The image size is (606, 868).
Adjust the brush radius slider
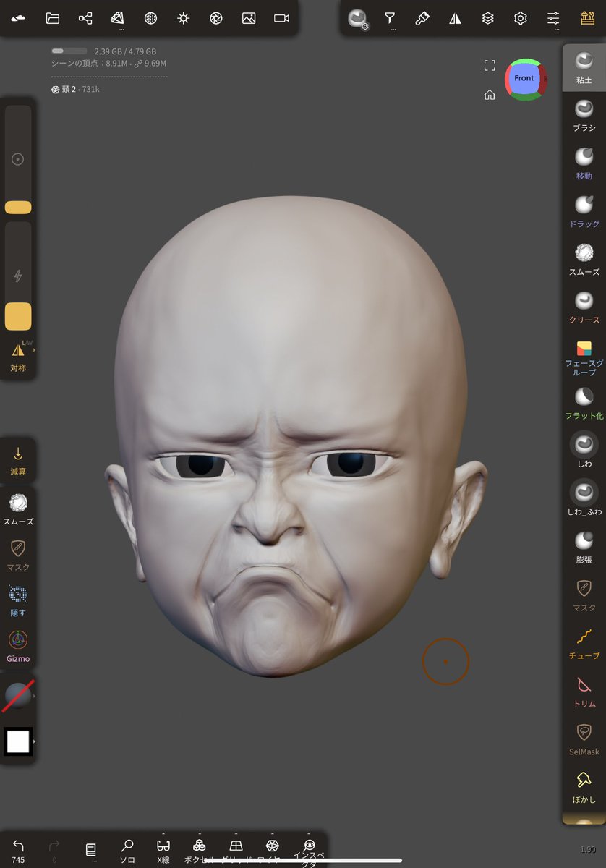coord(18,160)
